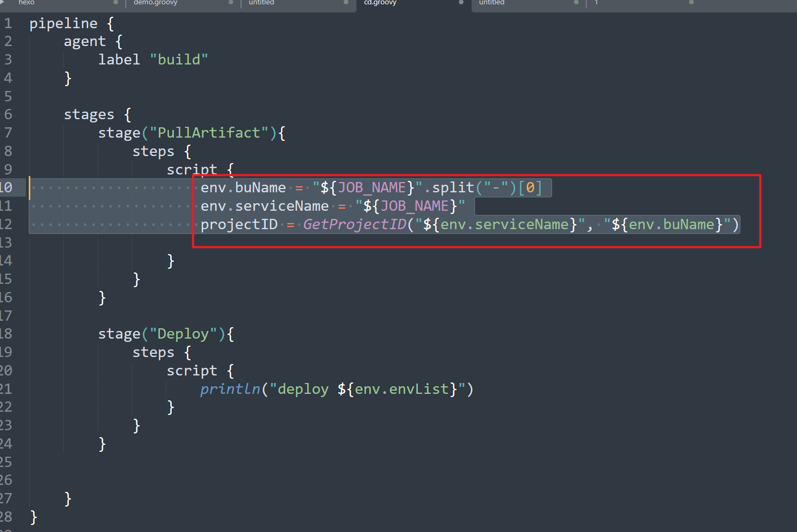Open untitled tab right after cd.groovy

point(491,3)
